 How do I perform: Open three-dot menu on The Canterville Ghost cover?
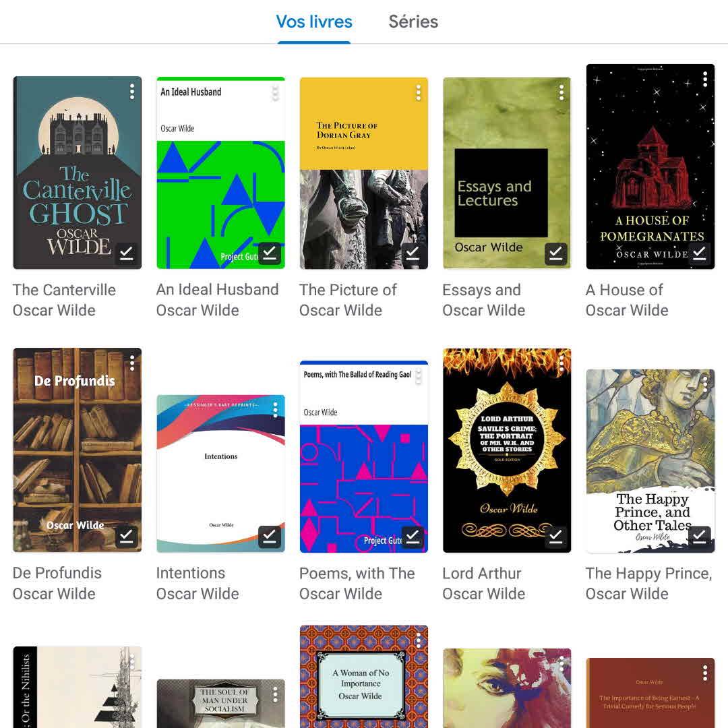point(132,92)
